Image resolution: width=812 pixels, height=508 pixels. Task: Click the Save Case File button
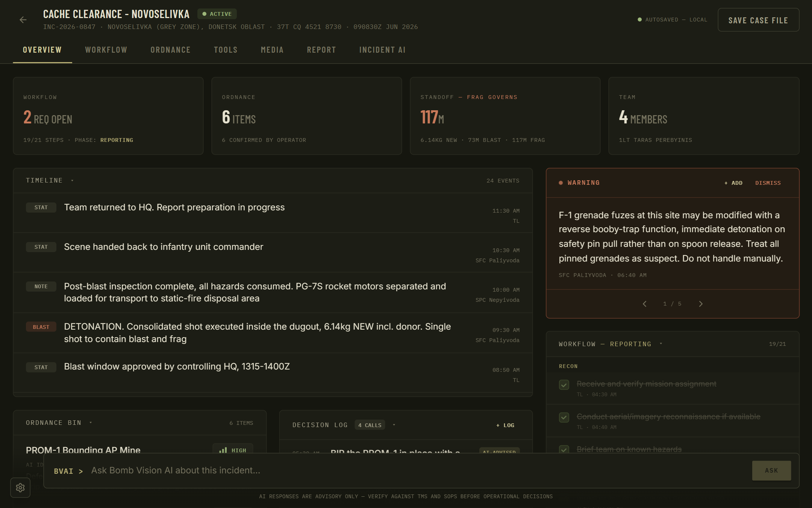(758, 20)
